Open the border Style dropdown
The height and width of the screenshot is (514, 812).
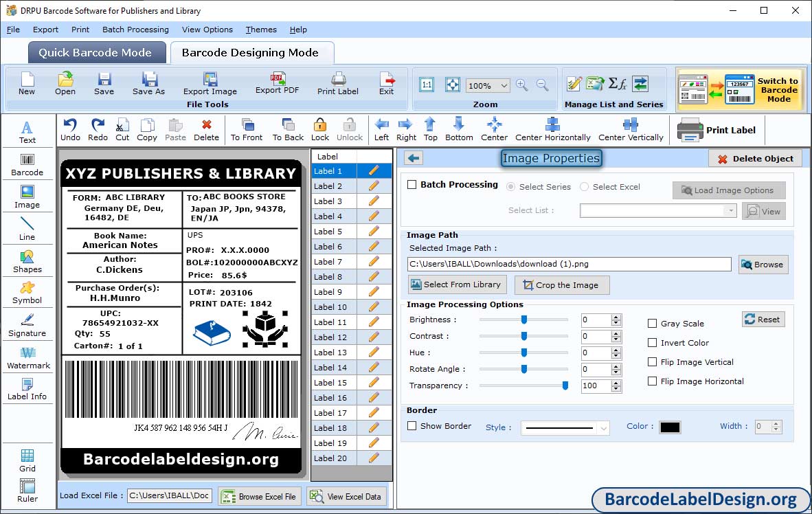603,428
